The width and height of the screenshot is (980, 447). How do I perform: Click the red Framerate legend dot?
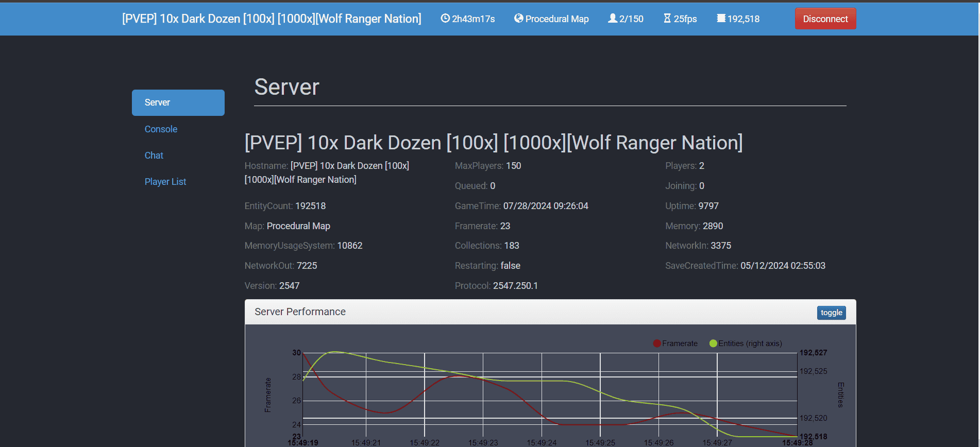tap(657, 343)
